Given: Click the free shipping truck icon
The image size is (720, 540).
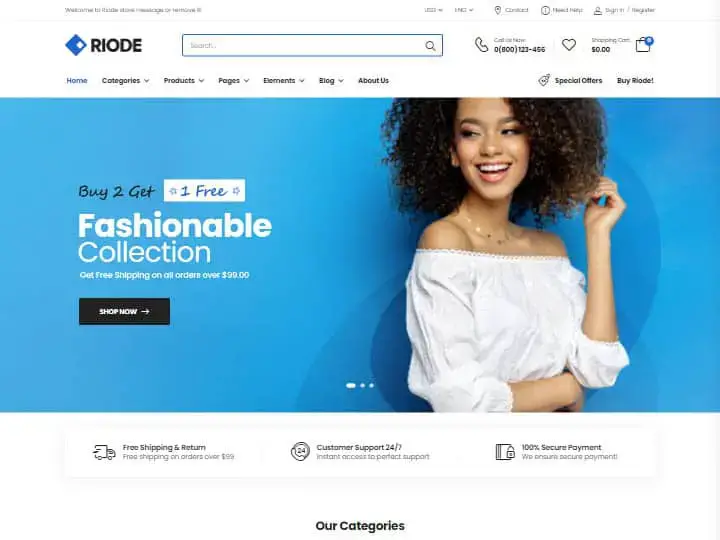Looking at the screenshot, I should [104, 452].
